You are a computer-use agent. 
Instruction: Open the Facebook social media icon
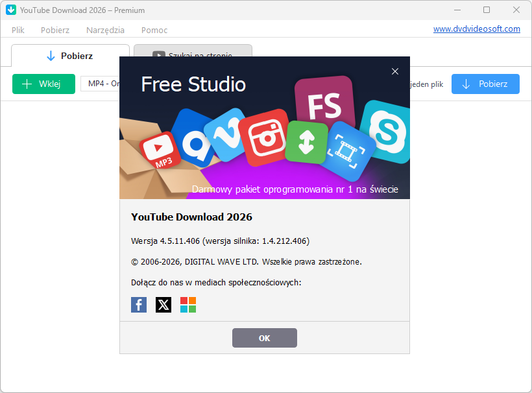139,305
